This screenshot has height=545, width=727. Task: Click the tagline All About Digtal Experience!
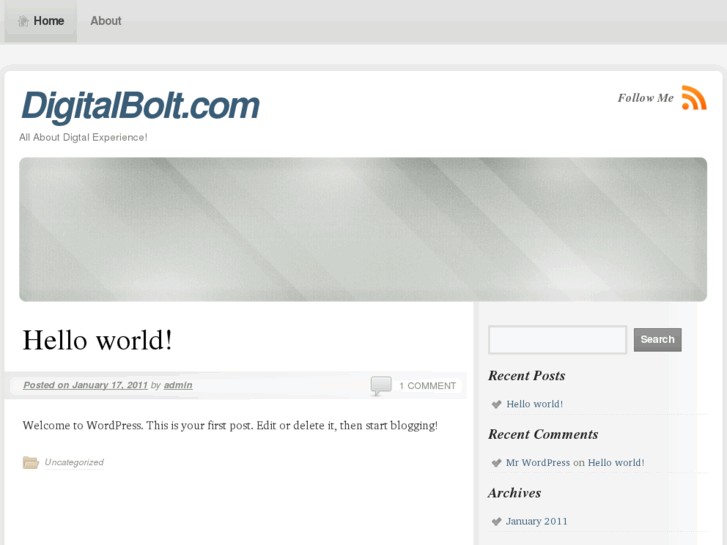coord(83,137)
